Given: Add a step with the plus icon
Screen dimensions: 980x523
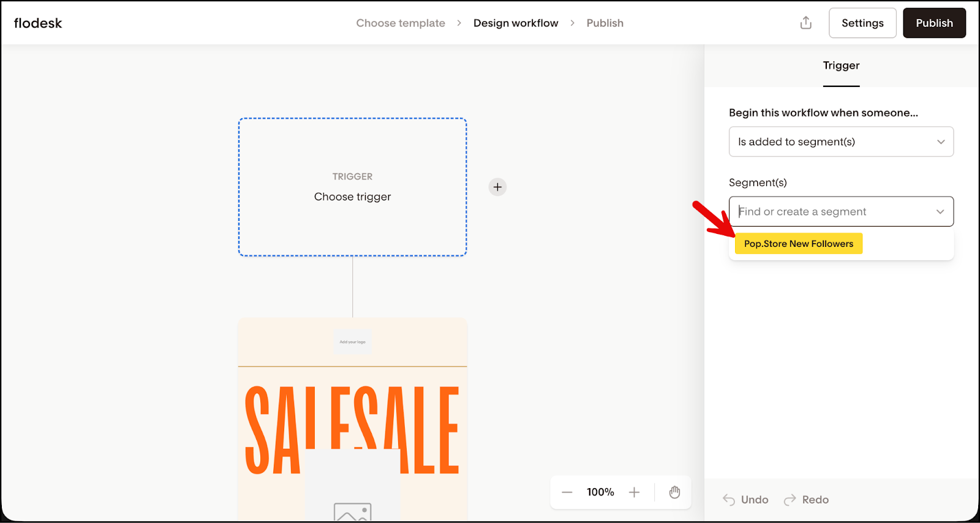Looking at the screenshot, I should [497, 187].
